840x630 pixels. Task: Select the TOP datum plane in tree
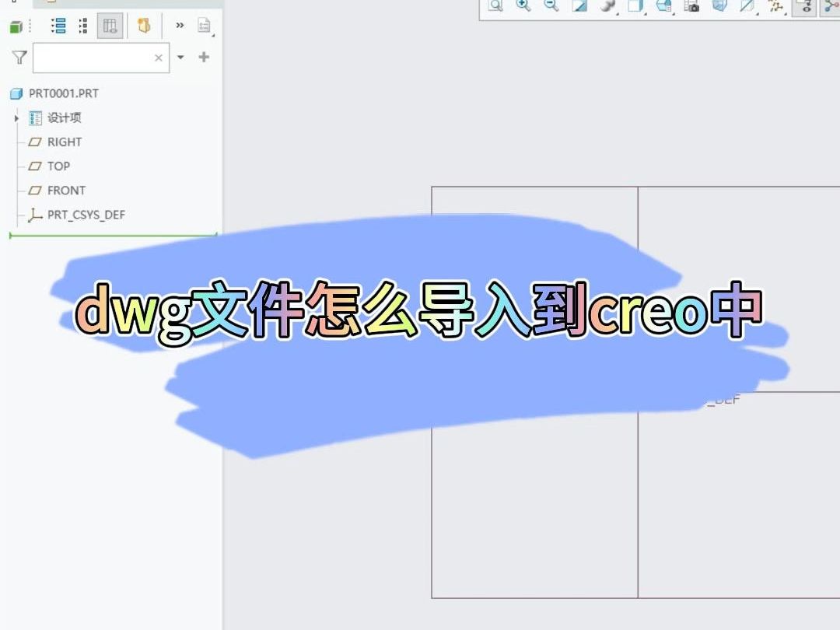(61, 166)
